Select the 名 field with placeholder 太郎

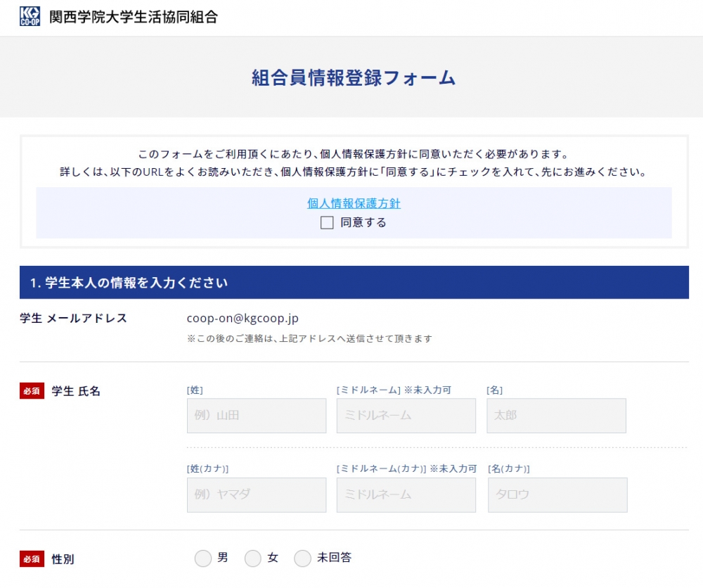point(556,416)
